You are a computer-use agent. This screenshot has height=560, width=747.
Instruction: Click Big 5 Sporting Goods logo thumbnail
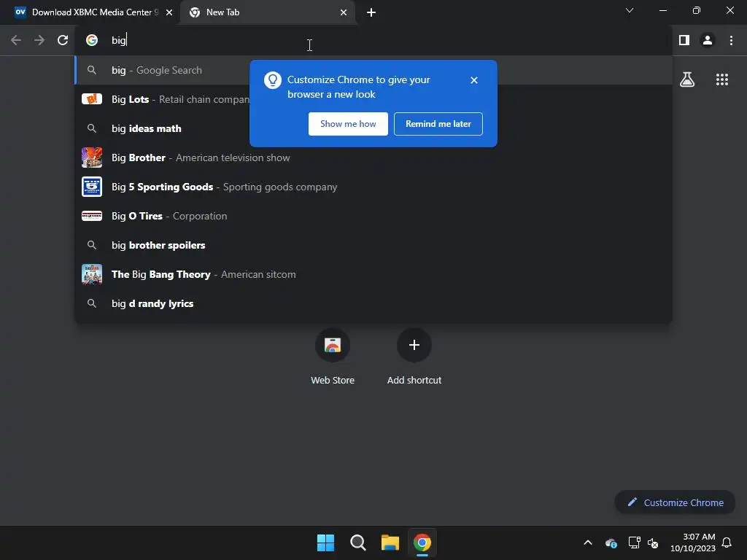click(x=92, y=187)
